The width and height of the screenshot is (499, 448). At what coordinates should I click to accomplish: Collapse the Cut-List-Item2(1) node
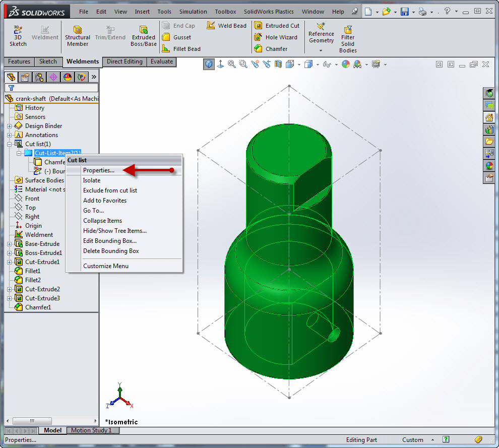[19, 153]
